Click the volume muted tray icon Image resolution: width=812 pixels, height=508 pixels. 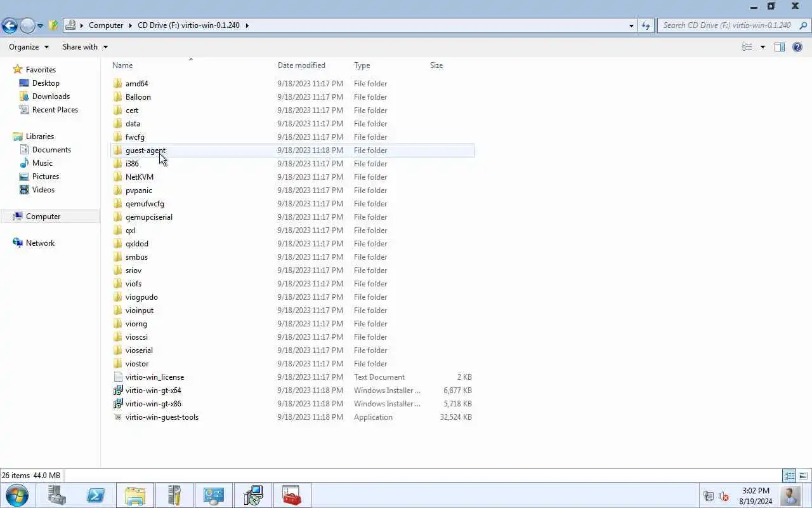point(724,496)
